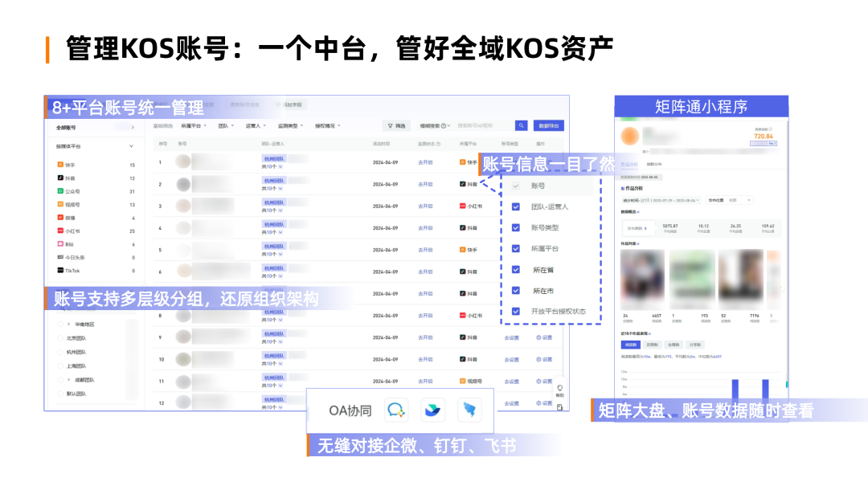868x482 pixels.
Task: Click the WeCom (企微) app icon
Action: click(397, 411)
